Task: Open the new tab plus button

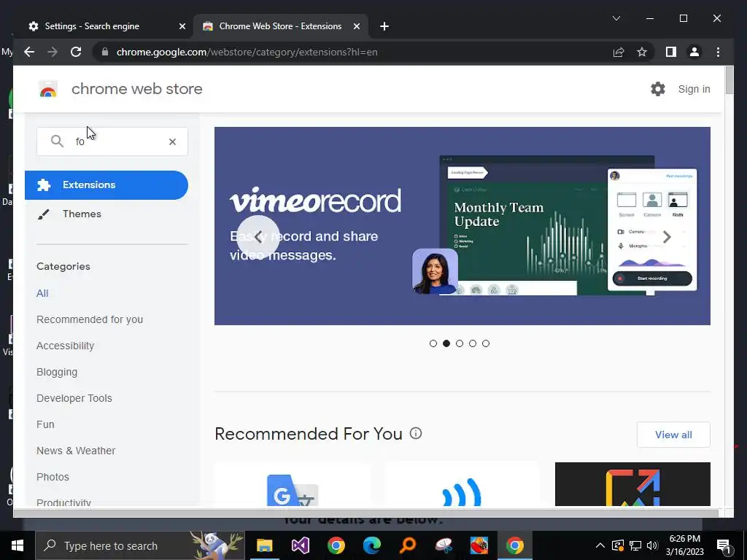Action: 384,26
